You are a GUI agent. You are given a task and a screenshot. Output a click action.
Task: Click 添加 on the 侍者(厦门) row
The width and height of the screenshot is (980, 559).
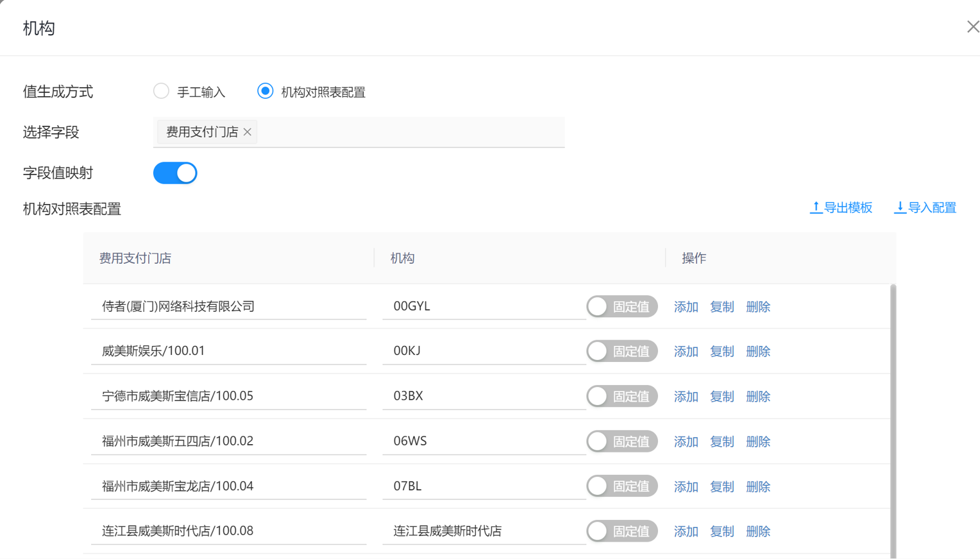(686, 307)
